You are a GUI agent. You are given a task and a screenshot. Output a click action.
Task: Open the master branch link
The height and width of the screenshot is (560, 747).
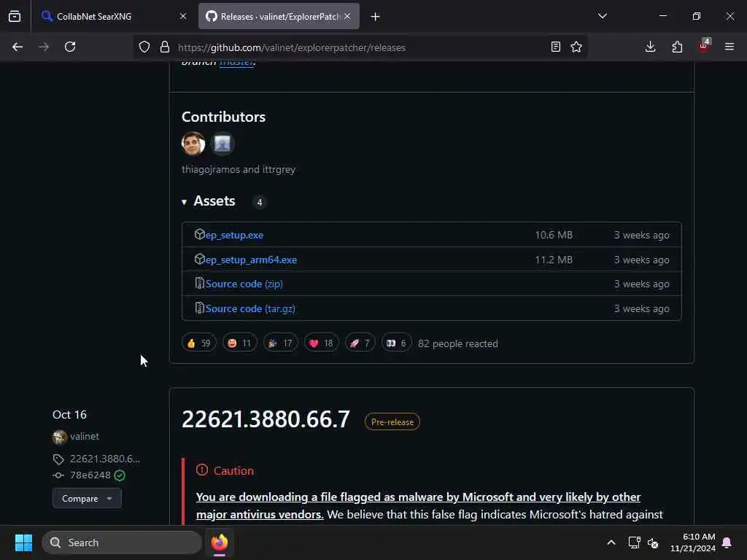pos(236,63)
